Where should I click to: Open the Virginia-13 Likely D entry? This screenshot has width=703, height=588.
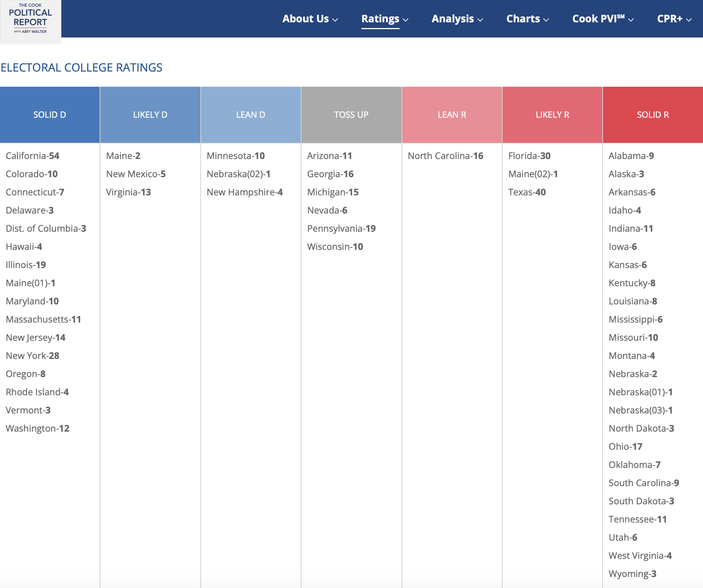pos(128,192)
